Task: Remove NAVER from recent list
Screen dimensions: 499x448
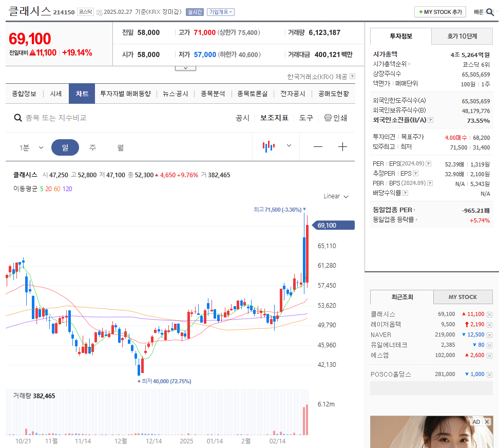Action: [489, 335]
